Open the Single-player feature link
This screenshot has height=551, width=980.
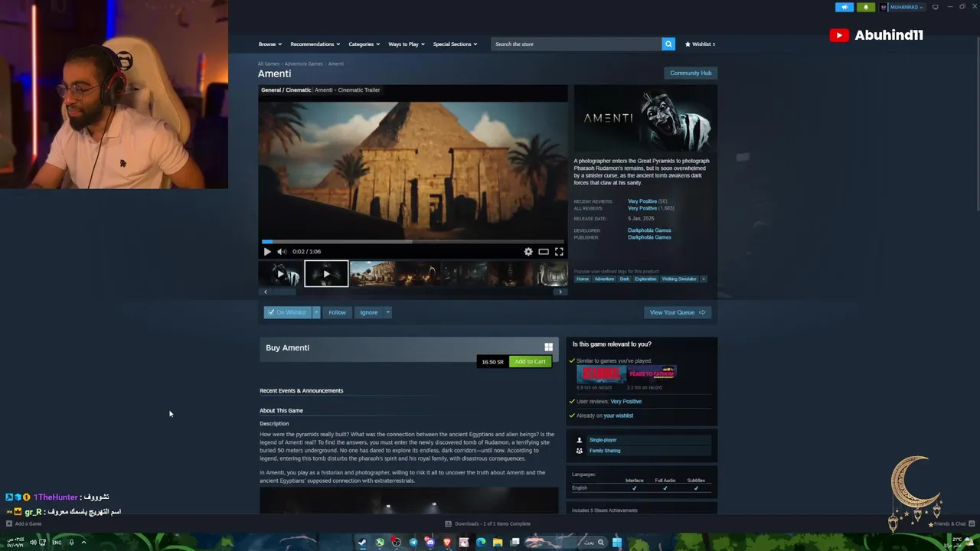603,440
